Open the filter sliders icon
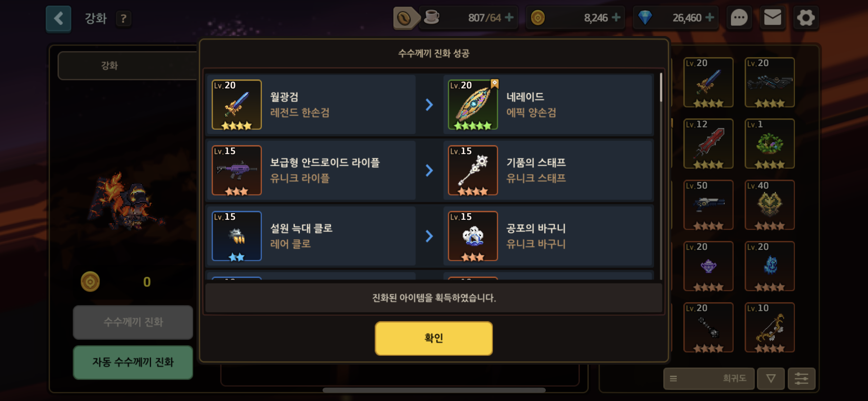Viewport: 868px width, 401px height. click(x=801, y=378)
